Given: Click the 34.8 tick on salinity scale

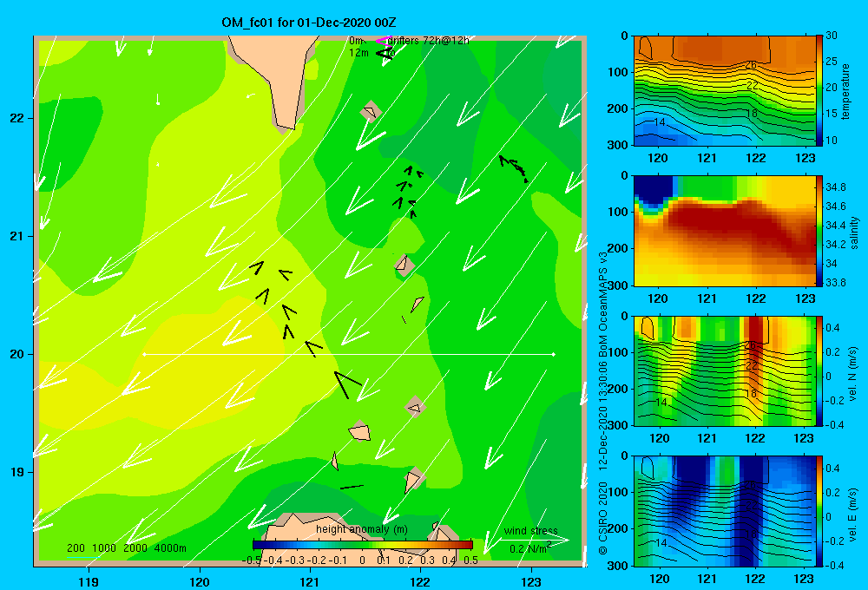Looking at the screenshot, I should click(x=835, y=187).
